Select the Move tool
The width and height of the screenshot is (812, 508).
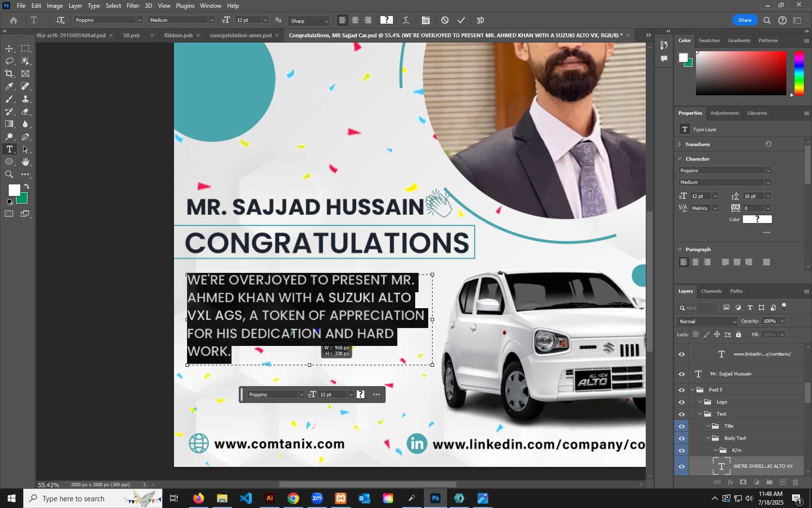[9, 48]
